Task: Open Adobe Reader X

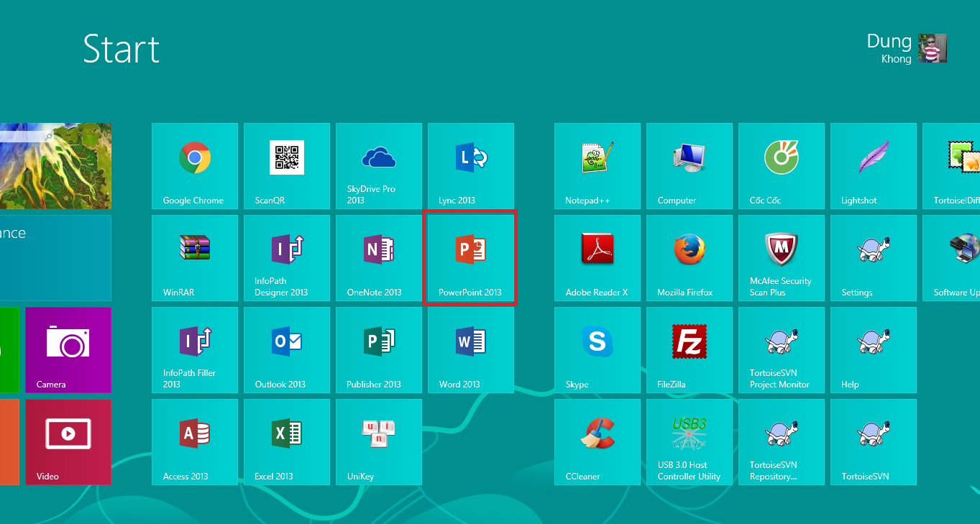Action: point(597,258)
